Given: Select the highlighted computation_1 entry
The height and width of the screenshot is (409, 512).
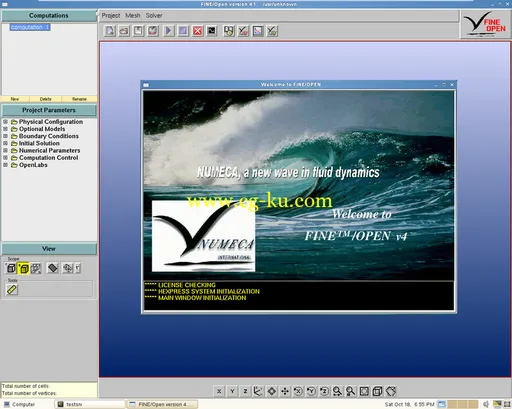Looking at the screenshot, I should (x=30, y=27).
